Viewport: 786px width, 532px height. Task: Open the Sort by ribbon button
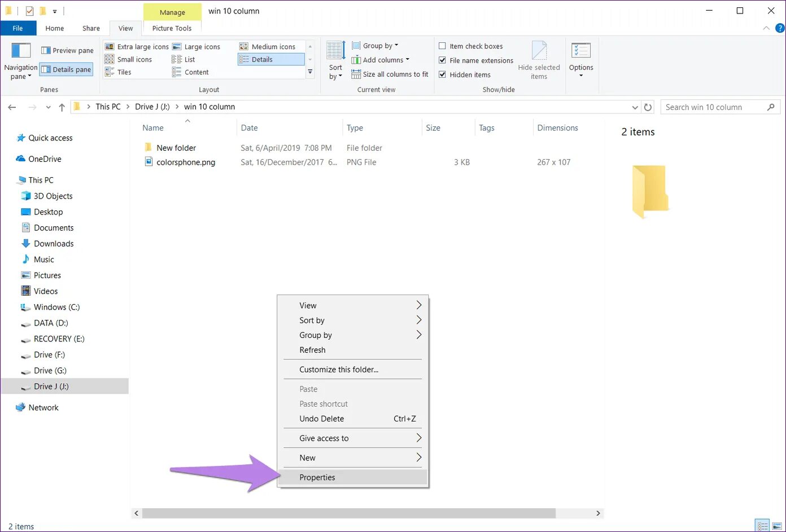pos(335,61)
